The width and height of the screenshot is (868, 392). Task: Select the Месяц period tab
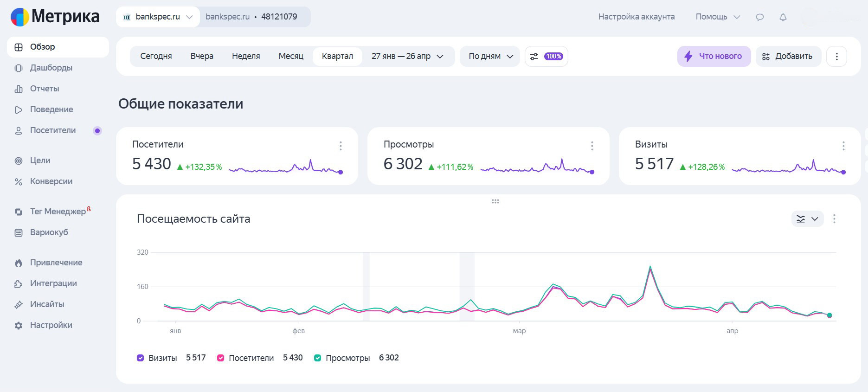291,56
